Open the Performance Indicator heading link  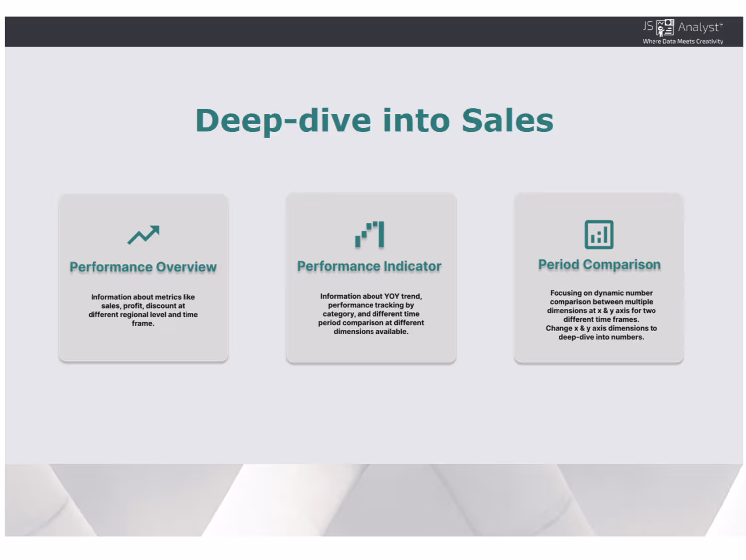(370, 266)
